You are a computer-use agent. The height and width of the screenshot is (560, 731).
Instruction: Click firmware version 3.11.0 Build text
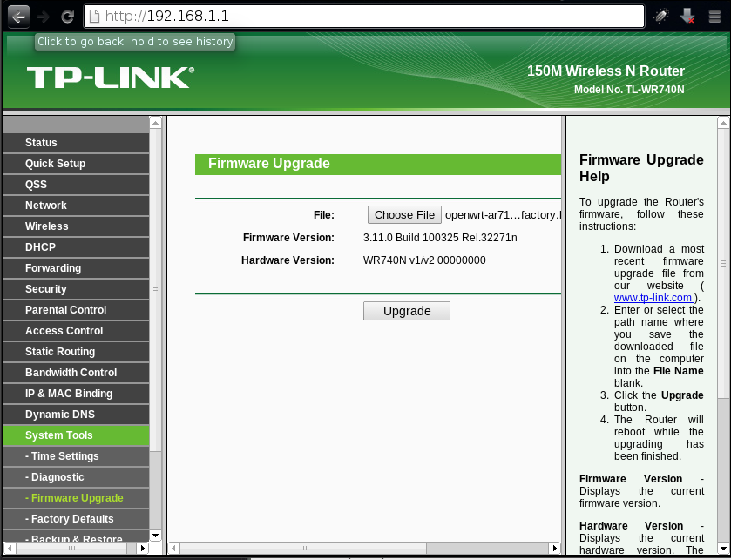tap(440, 238)
